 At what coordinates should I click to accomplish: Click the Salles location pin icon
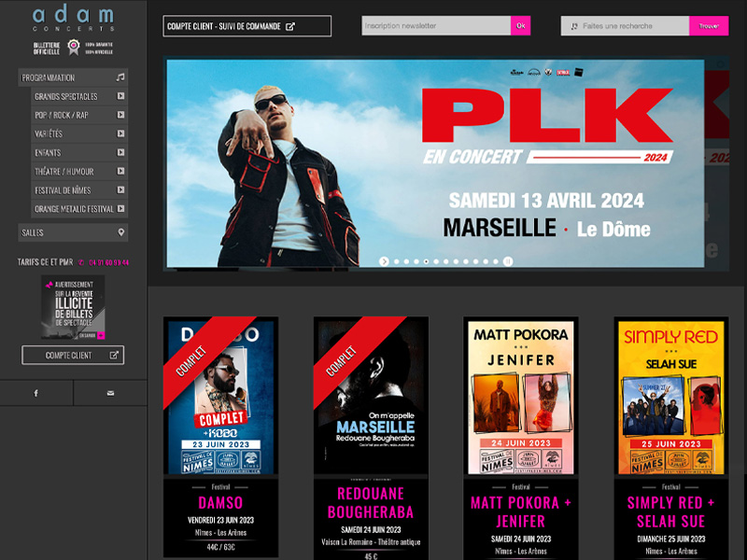(120, 232)
